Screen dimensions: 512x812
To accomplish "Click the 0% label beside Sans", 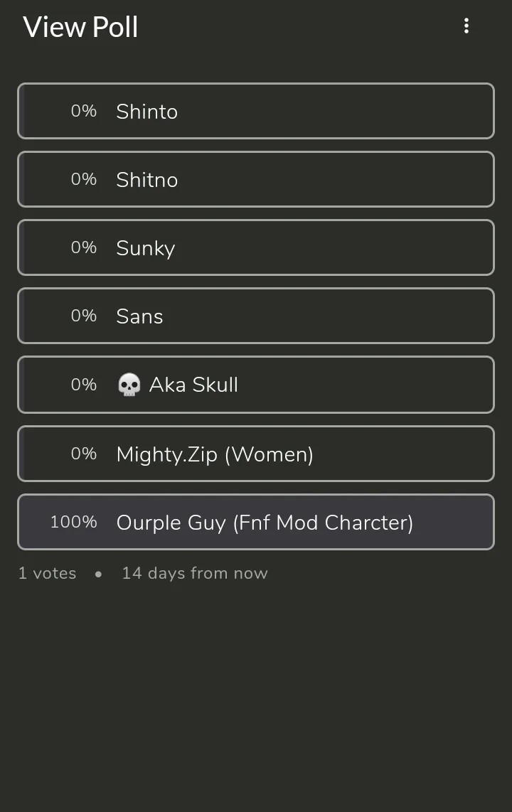I will (83, 316).
